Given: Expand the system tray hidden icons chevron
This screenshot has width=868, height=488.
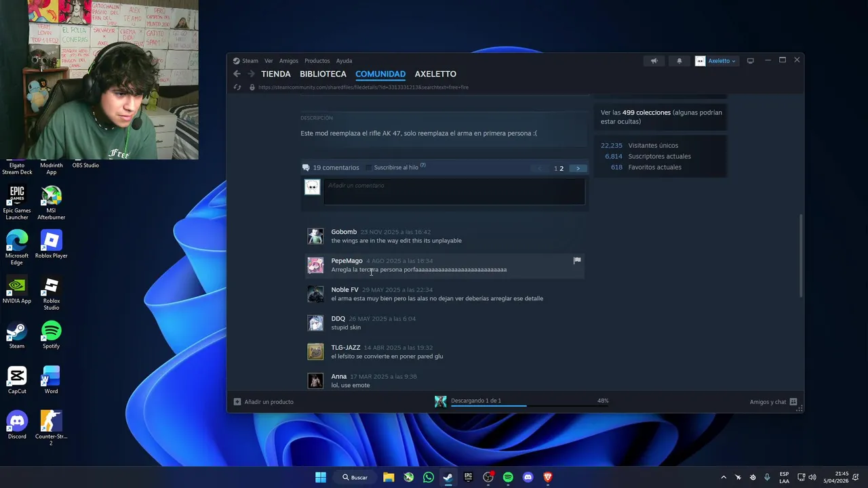Looking at the screenshot, I should pos(724,477).
